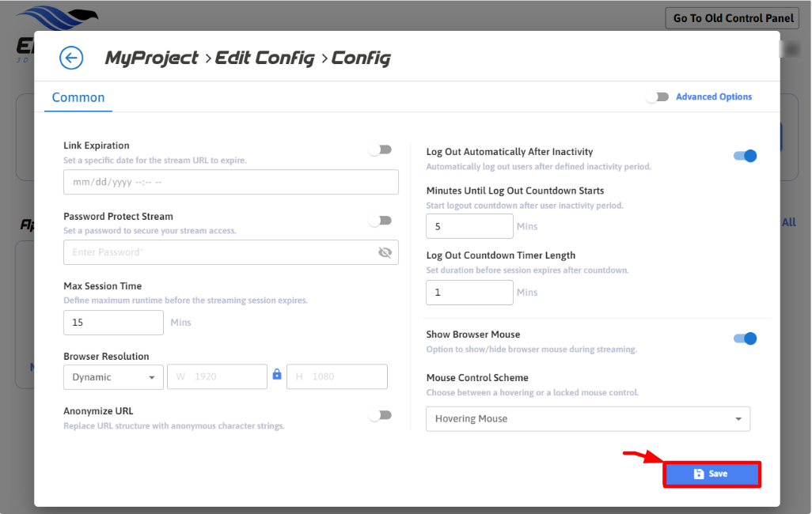Toggle the Advanced Options switch
Image resolution: width=812 pixels, height=514 pixels.
pyautogui.click(x=657, y=97)
